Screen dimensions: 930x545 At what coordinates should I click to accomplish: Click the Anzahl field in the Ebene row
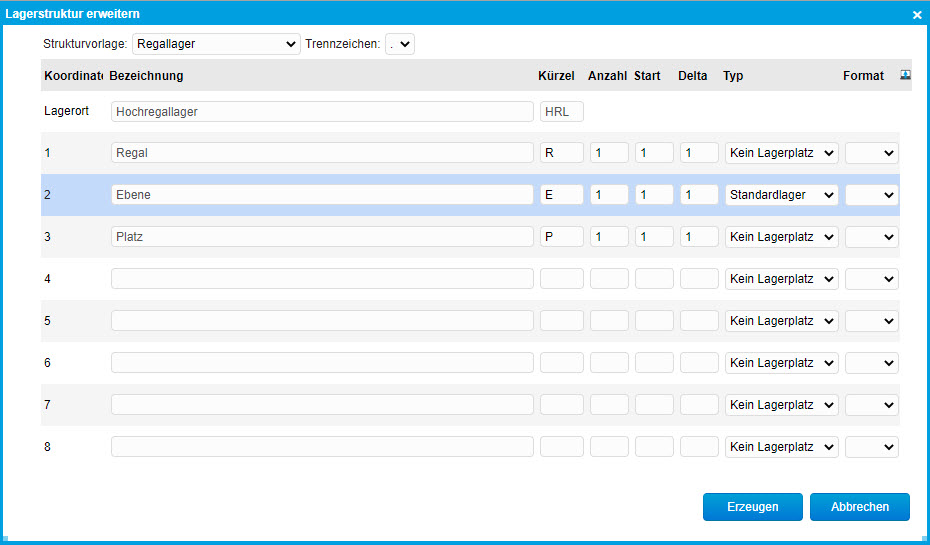[x=609, y=195]
